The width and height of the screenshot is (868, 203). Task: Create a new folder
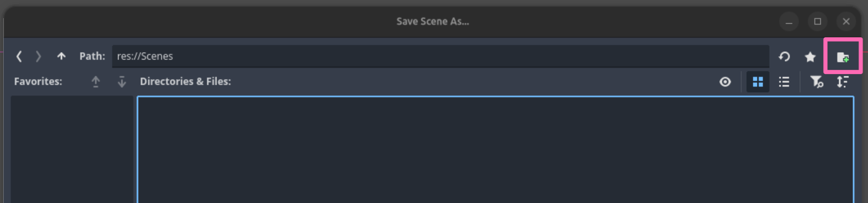843,57
